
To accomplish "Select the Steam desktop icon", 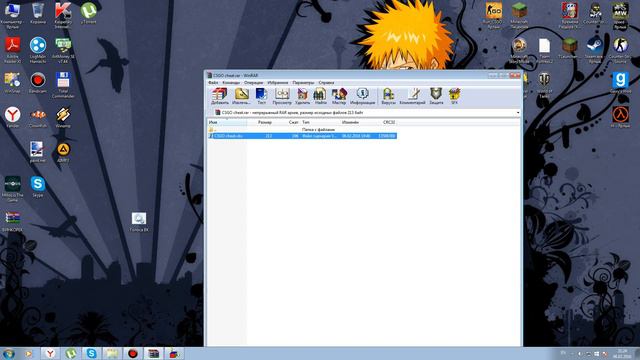I will (x=594, y=50).
